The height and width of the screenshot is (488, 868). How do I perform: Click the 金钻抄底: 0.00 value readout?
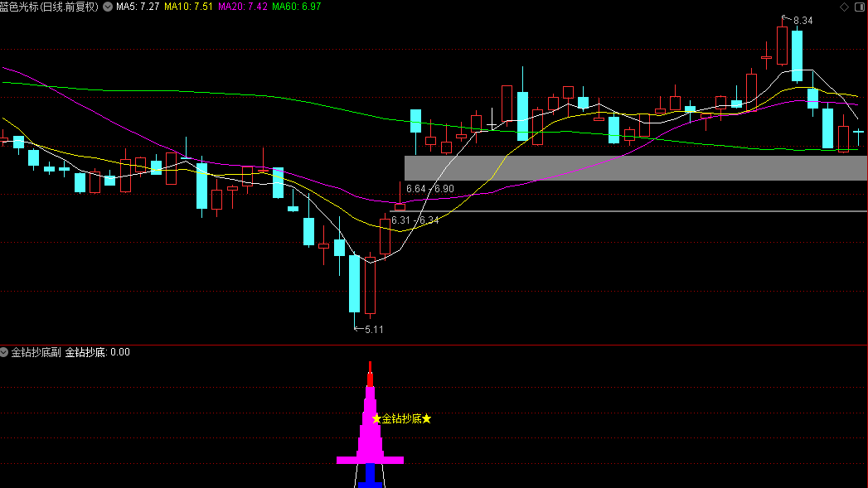click(x=98, y=352)
